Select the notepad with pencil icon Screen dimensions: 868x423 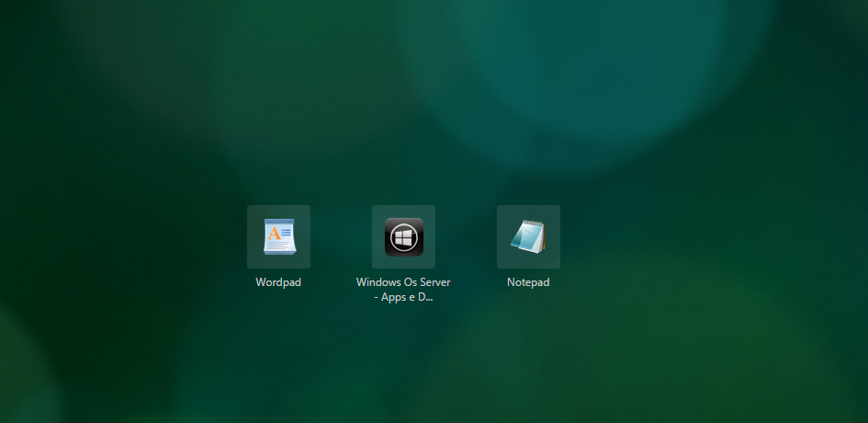528,237
